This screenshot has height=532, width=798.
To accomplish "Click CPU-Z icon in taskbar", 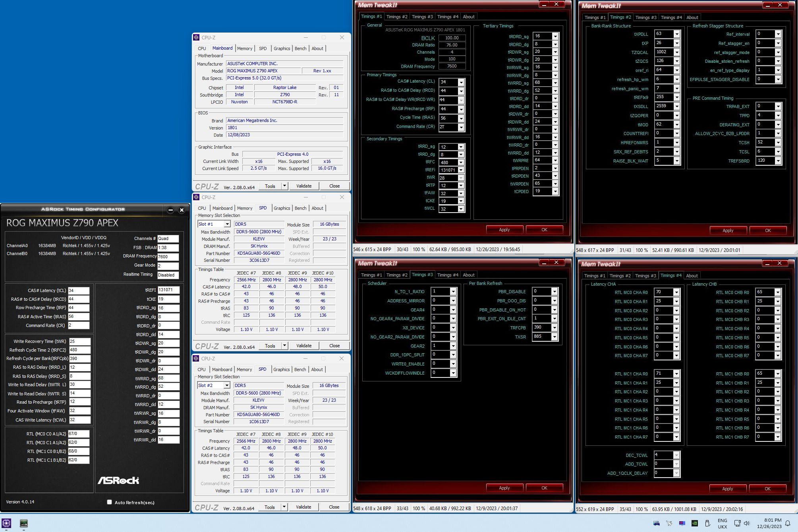I will (6, 523).
